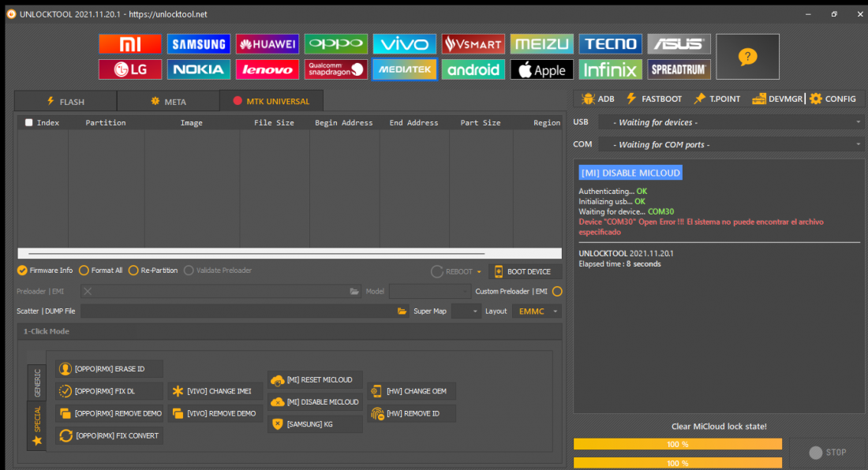
Task: Open the Huawei brand section
Action: (268, 43)
